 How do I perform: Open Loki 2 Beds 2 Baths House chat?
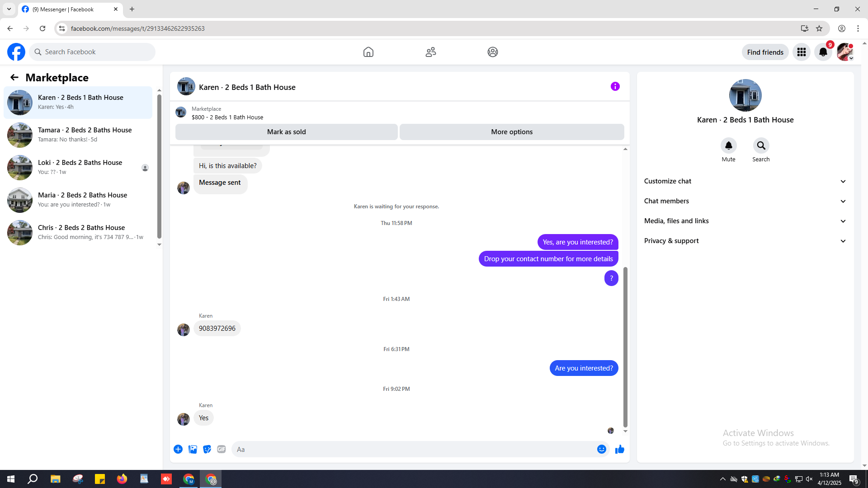coord(78,167)
